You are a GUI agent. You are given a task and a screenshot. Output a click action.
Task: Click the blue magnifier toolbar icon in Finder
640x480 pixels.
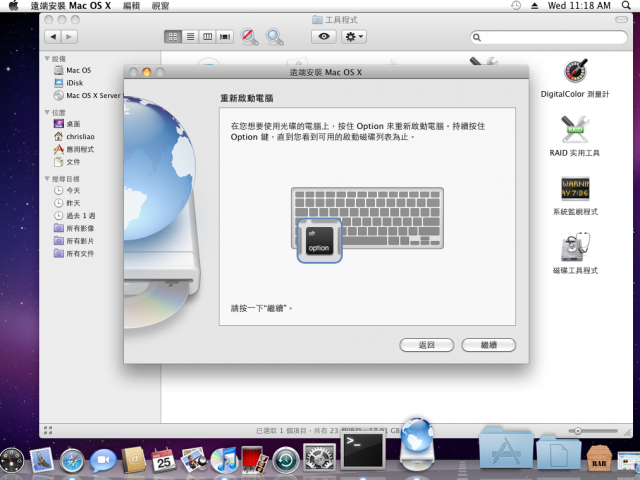coord(275,37)
